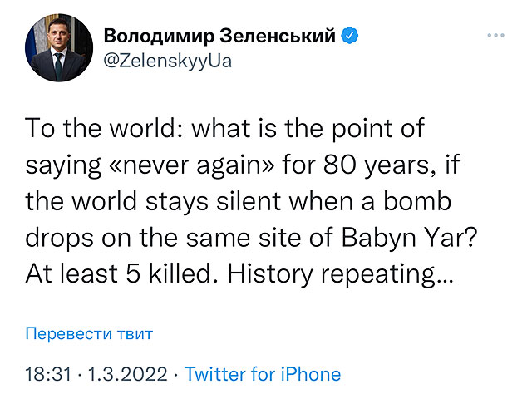Click the words "To the world:" in the tweet
The image size is (532, 399).
coord(105,128)
